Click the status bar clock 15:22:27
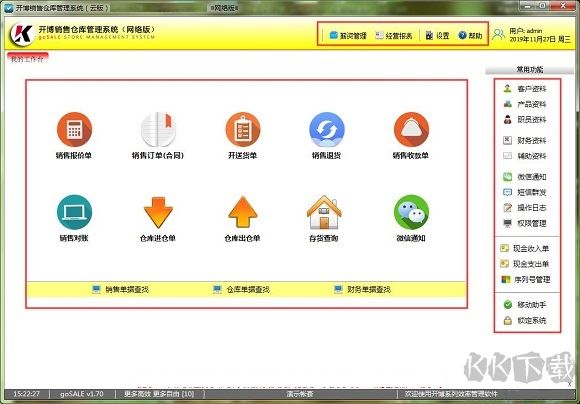This screenshot has height=404, width=580. 26,394
